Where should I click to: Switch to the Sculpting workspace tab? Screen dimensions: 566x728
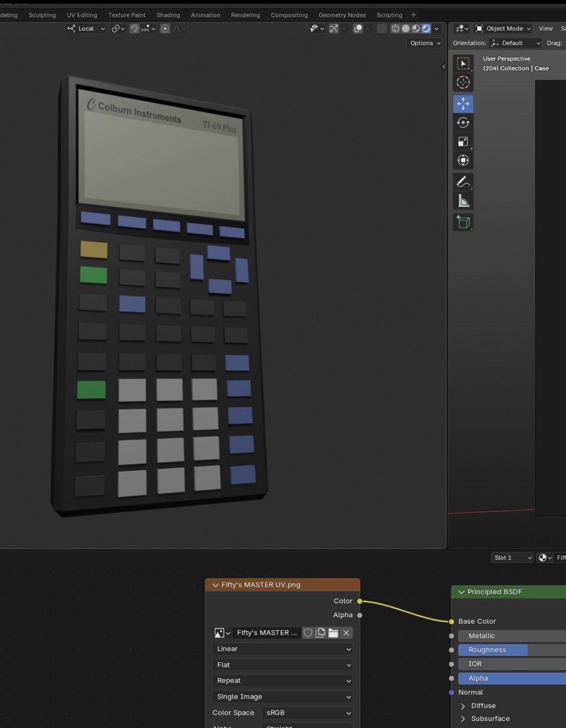[x=42, y=15]
